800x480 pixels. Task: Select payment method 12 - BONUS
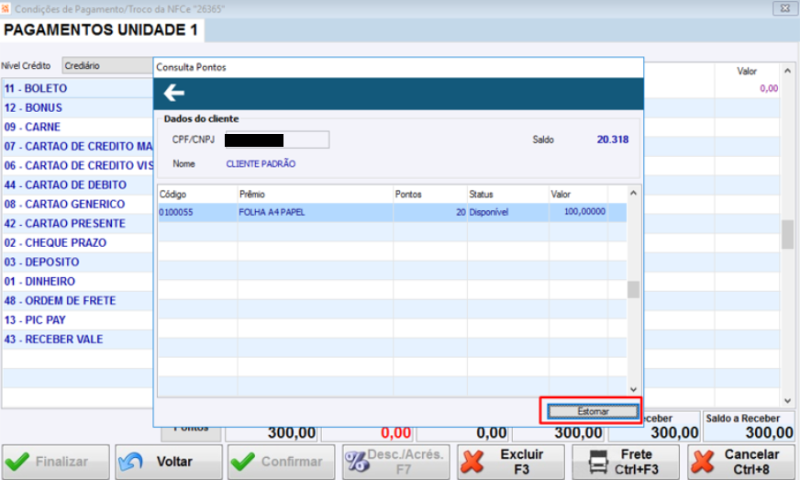pyautogui.click(x=78, y=108)
